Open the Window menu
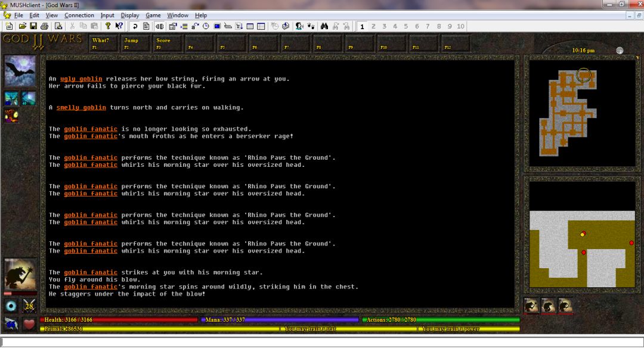This screenshot has height=348, width=644. 178,15
